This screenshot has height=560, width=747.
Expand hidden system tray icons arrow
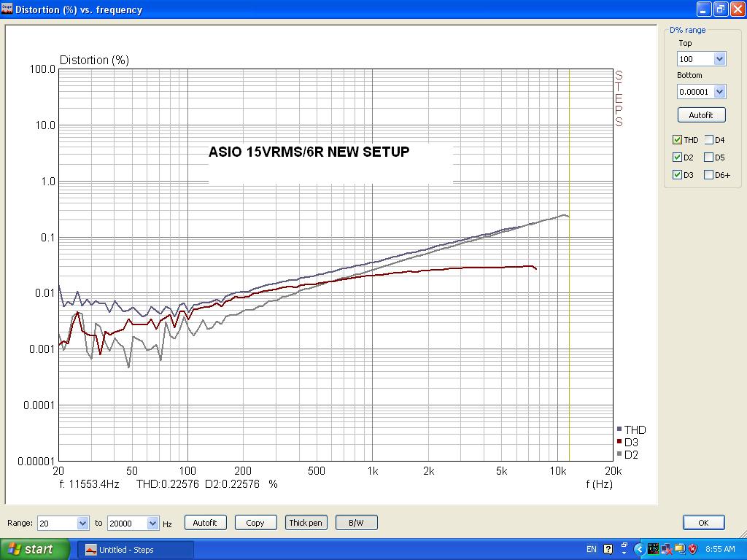coord(639,549)
